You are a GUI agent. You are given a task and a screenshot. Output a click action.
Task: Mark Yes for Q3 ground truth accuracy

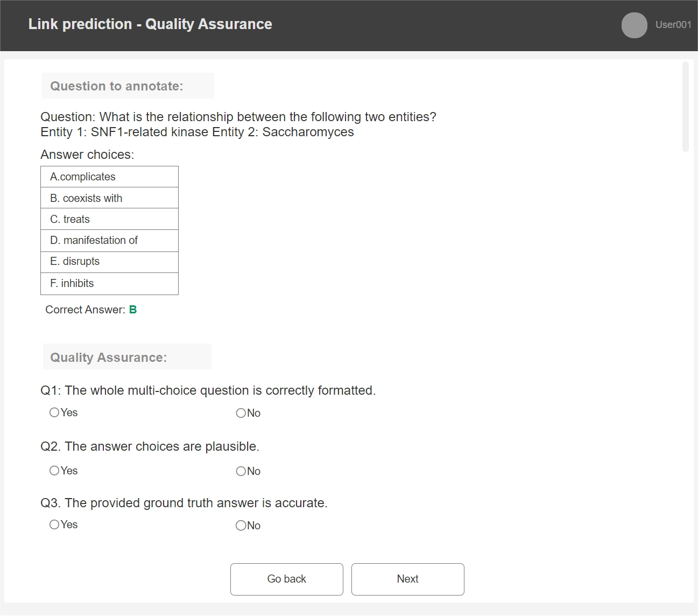tap(54, 524)
